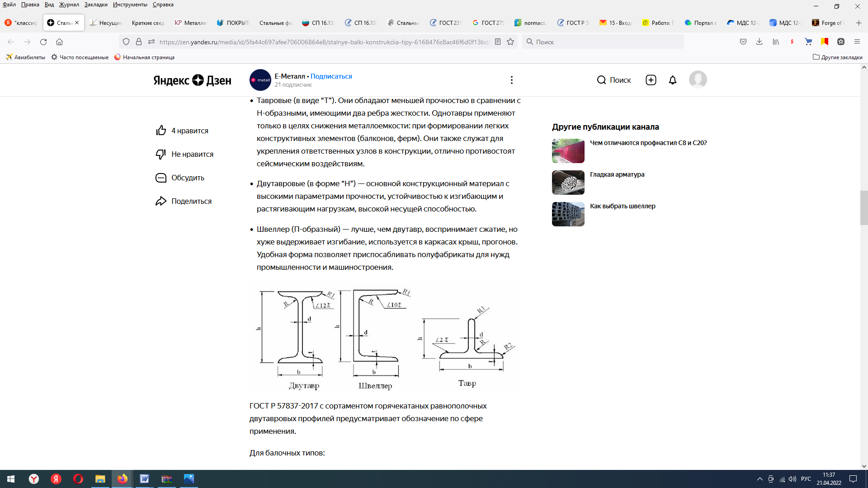Switch to the Несущие tab

pyautogui.click(x=106, y=23)
